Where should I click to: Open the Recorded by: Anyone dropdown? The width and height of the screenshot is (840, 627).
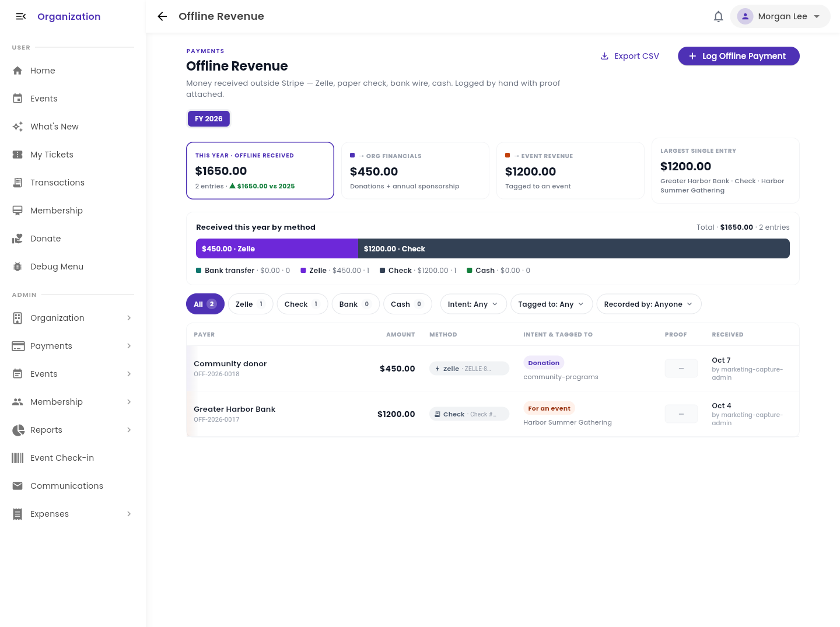tap(649, 304)
